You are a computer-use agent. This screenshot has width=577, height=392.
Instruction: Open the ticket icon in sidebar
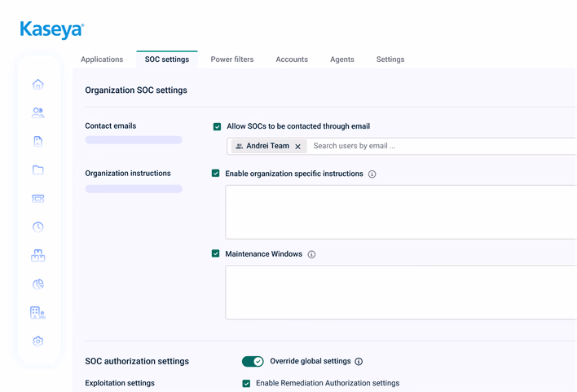(38, 198)
